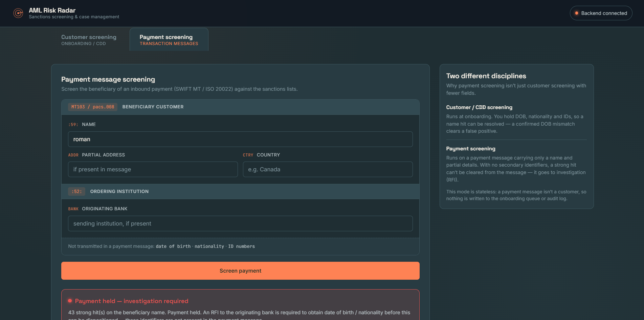Click the BANK ORIGINATING BANK label
This screenshot has width=644, height=320.
coord(98,209)
